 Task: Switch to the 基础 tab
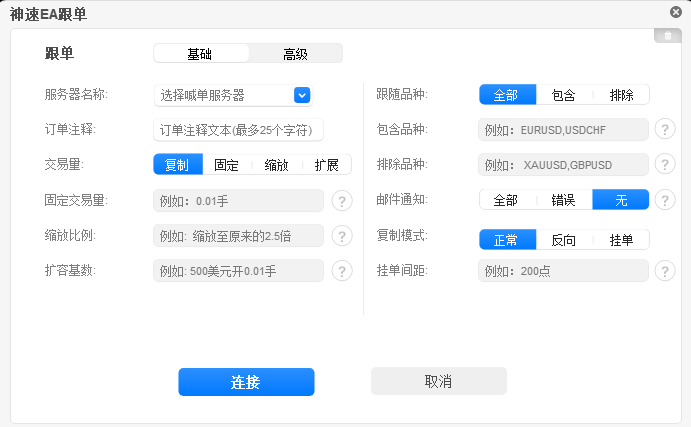click(200, 54)
